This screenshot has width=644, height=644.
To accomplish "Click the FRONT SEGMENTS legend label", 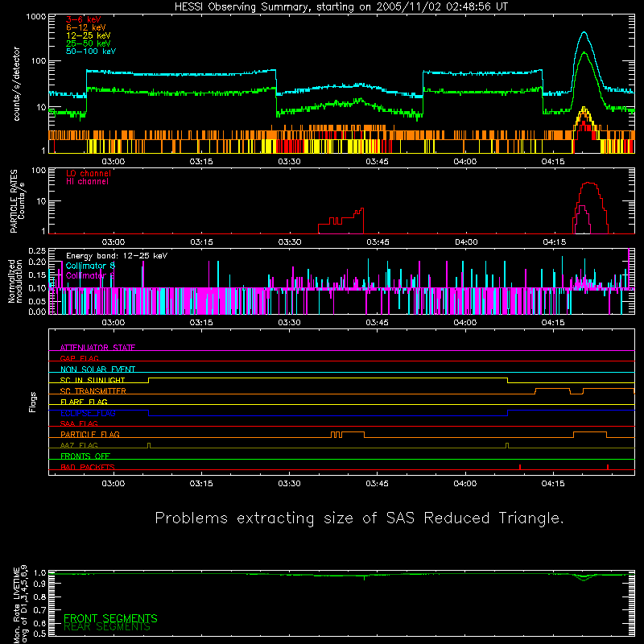I will (x=110, y=618).
